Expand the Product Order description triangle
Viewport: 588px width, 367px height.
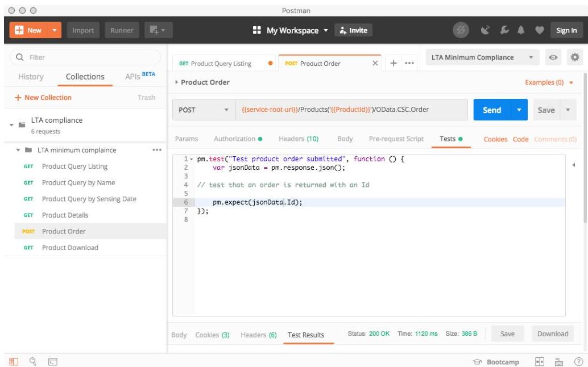(176, 82)
